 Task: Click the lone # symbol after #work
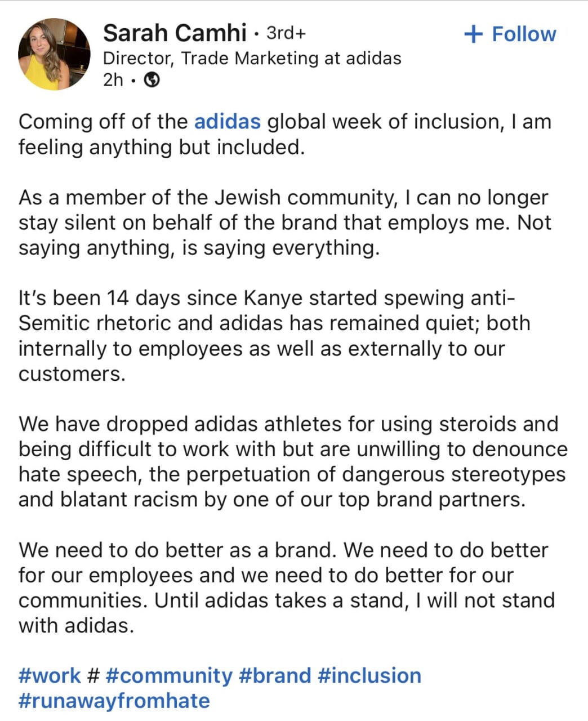[x=94, y=675]
